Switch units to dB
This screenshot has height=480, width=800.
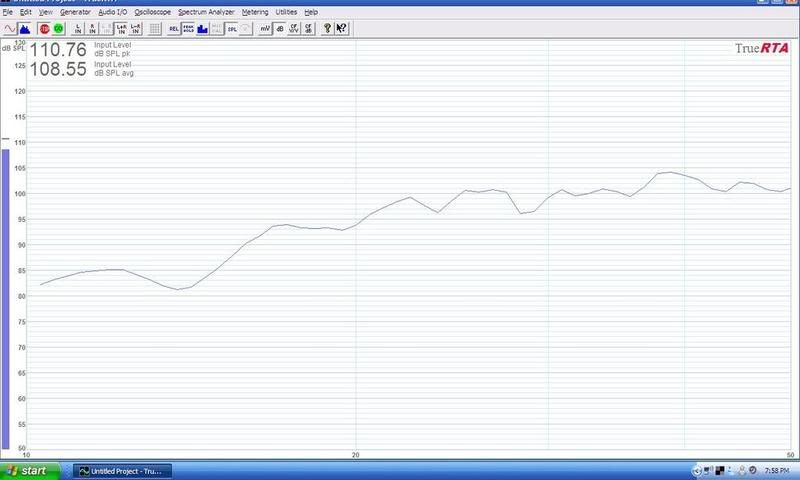(280, 29)
